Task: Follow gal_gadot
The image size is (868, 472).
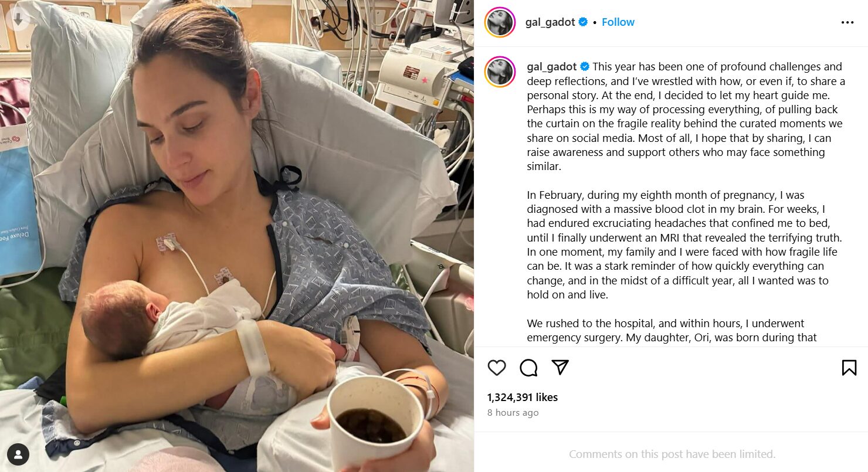Action: click(618, 22)
